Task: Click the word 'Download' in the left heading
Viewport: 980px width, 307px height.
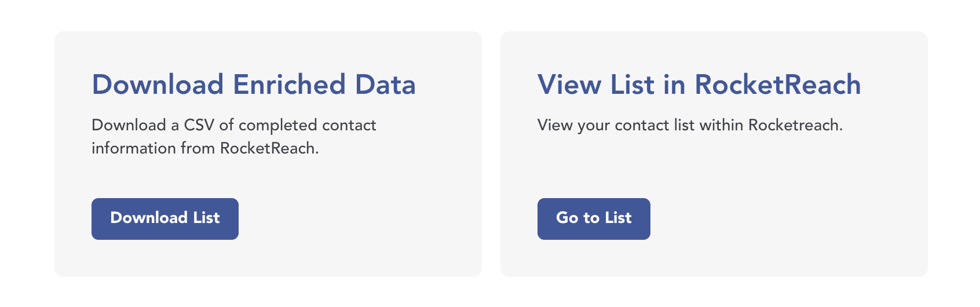Action: pyautogui.click(x=158, y=85)
